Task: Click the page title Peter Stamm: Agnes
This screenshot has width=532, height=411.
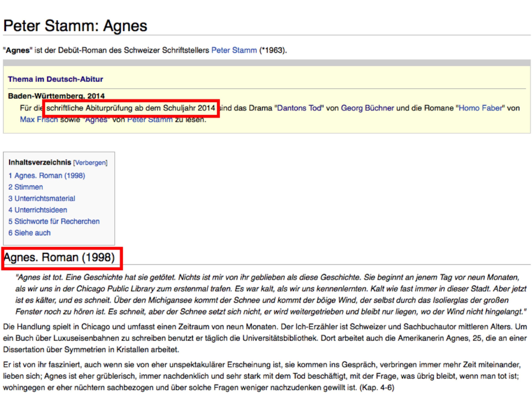Action: pyautogui.click(x=75, y=26)
